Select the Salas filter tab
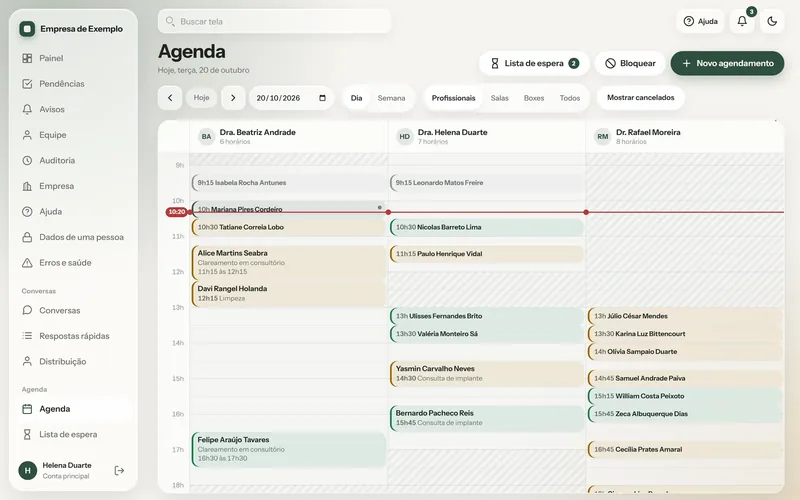 pos(499,98)
